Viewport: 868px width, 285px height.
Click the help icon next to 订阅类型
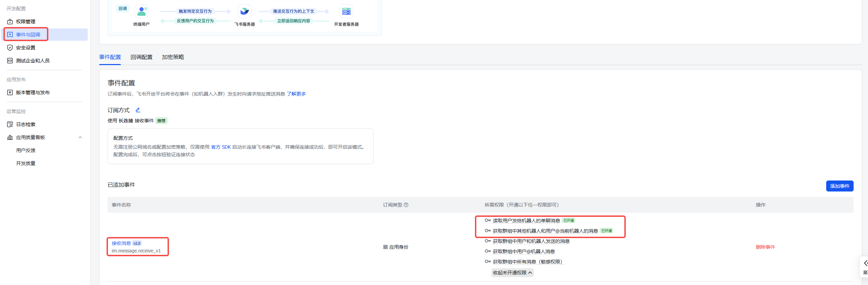point(406,205)
